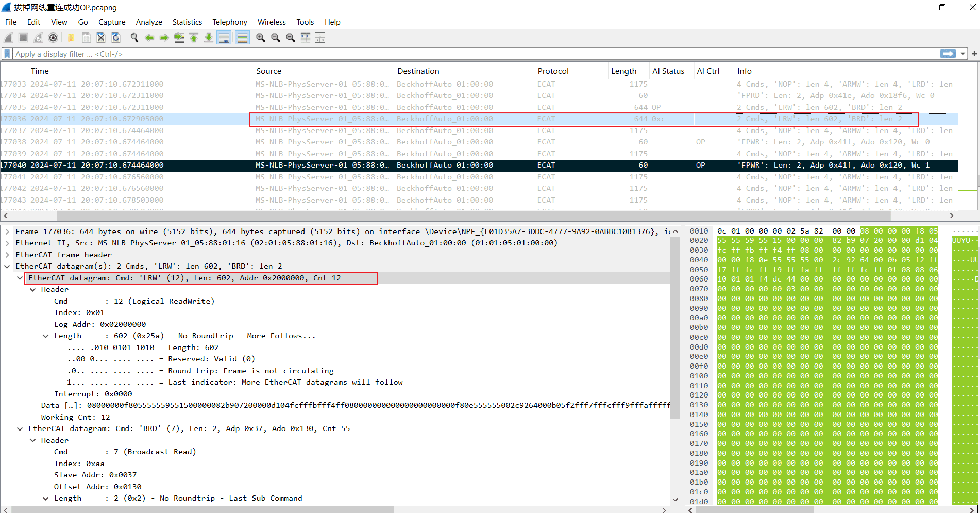Expand the EtherCAT frame header tree item
980x513 pixels.
tap(7, 255)
